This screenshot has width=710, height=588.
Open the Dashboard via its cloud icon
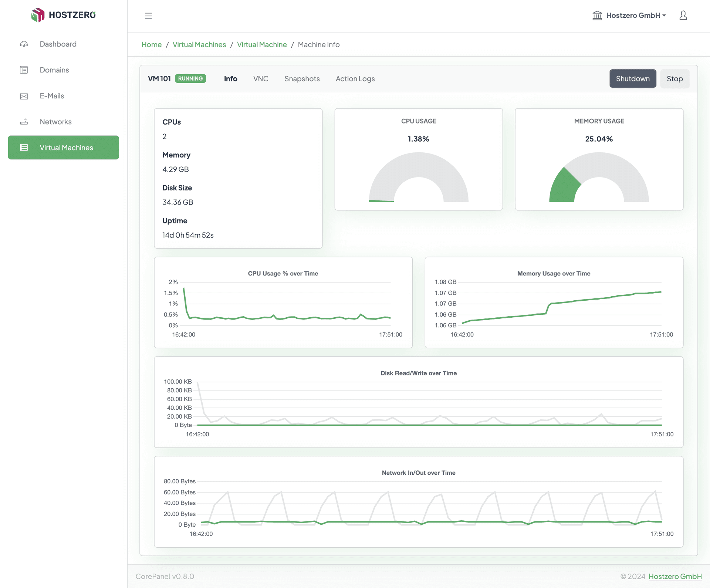point(24,44)
